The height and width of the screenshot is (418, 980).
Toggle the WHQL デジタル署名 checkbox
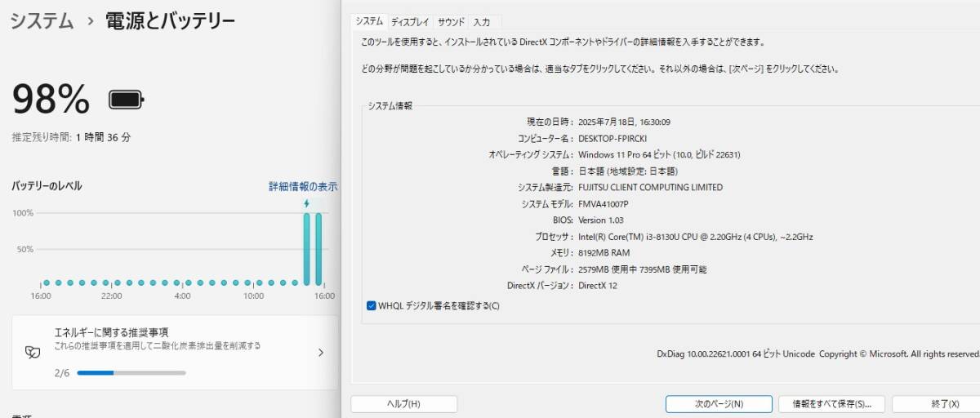click(x=372, y=306)
